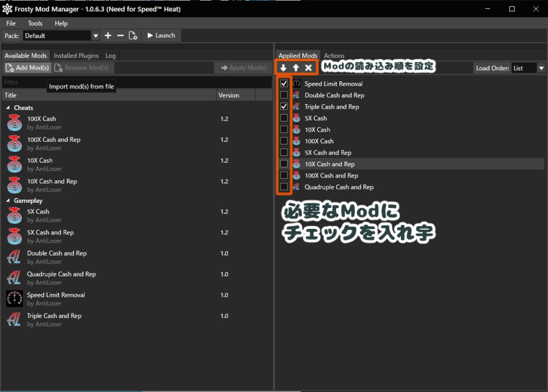Open the Pack dropdown showing Default

point(61,36)
